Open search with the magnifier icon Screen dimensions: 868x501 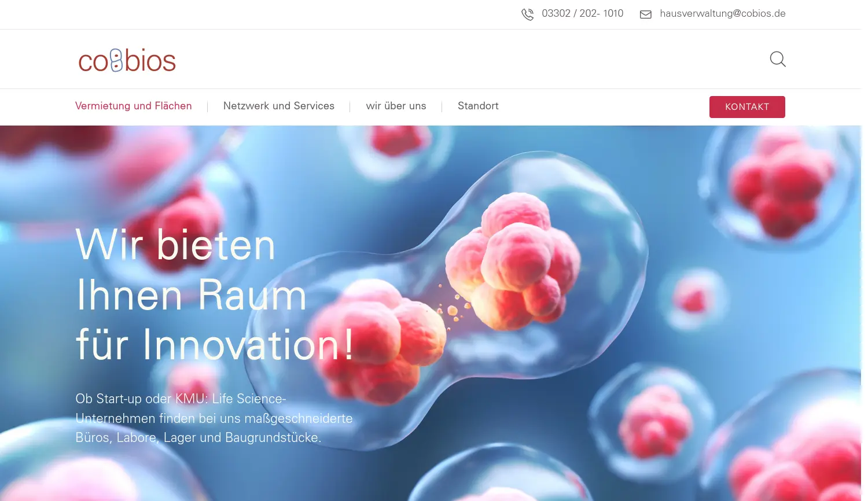click(777, 59)
